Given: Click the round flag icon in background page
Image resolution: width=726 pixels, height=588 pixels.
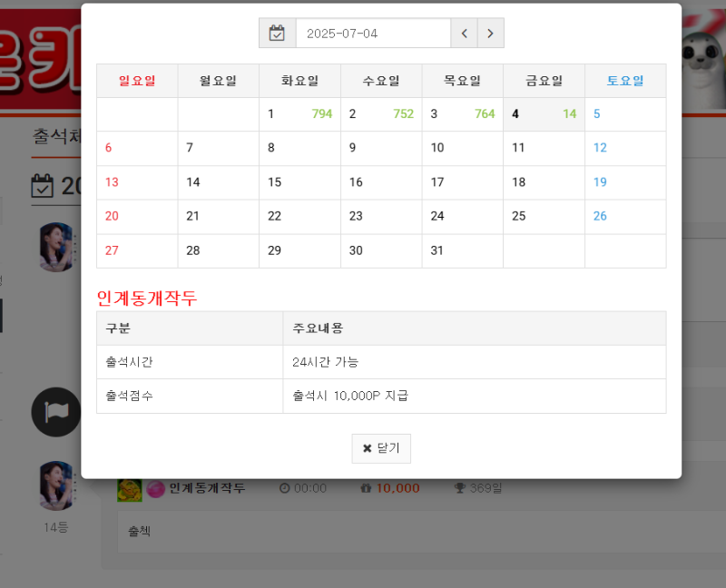Looking at the screenshot, I should click(x=56, y=412).
